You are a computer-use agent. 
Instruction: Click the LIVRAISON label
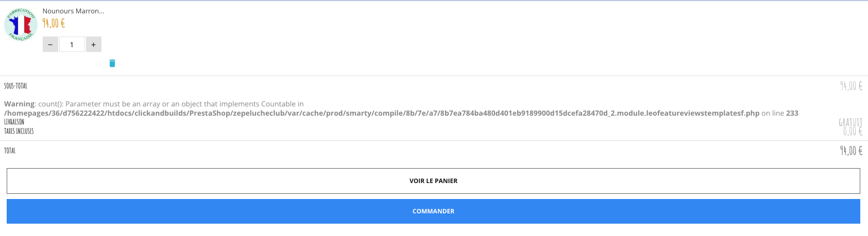point(14,122)
